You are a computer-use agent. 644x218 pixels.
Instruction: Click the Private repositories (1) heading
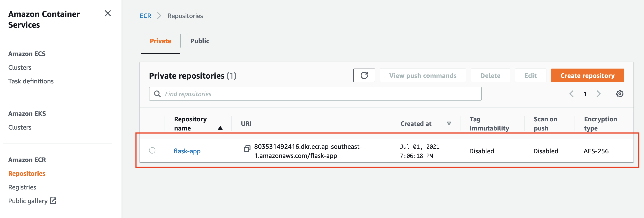click(x=192, y=75)
